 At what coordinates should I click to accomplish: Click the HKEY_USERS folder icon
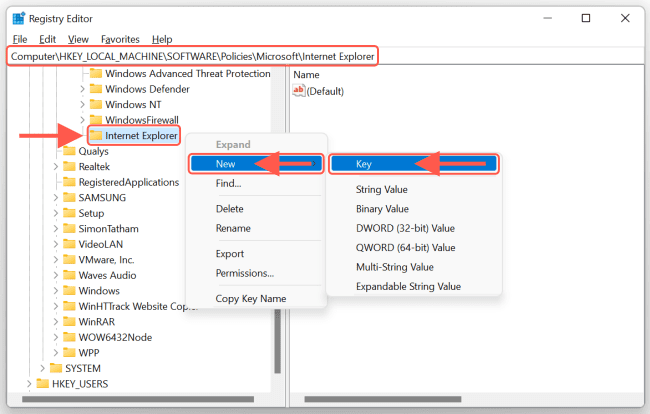[42, 383]
